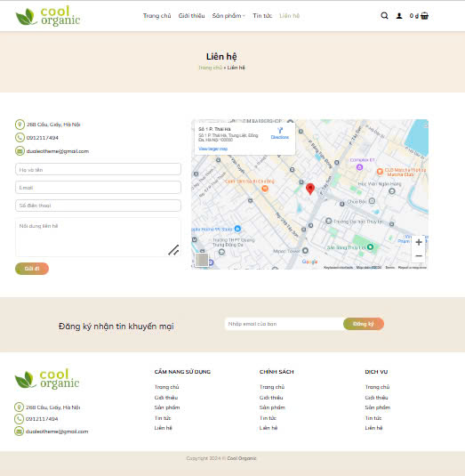This screenshot has height=476, width=465.
Task: Click the Họ và tên input field
Action: click(x=99, y=169)
